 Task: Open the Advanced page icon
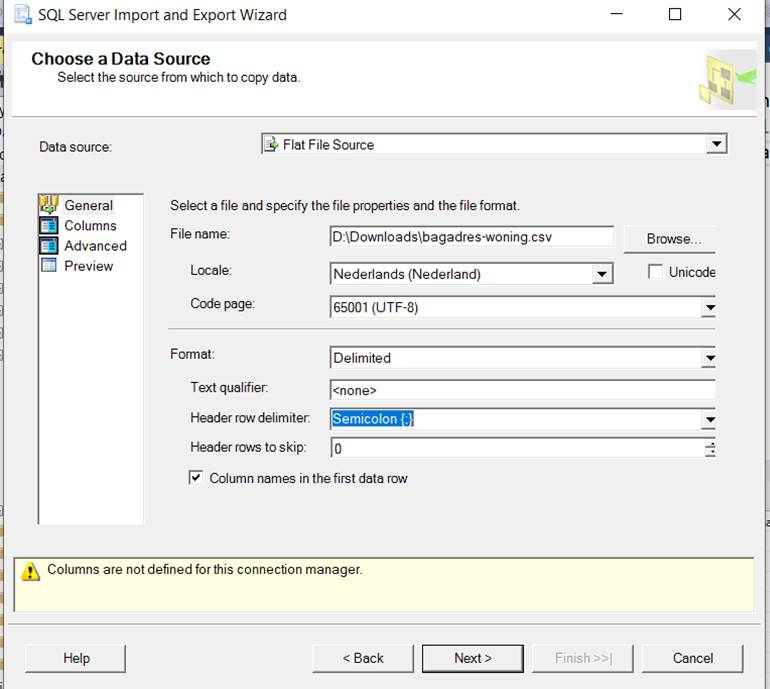[x=49, y=246]
